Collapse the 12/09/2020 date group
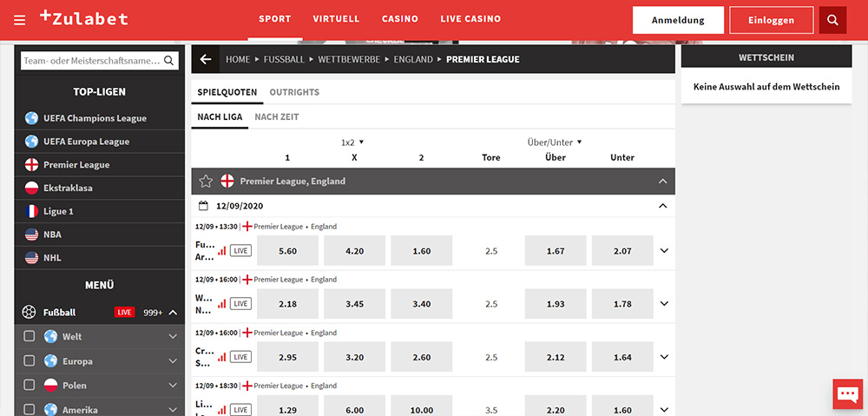868x416 pixels. [x=662, y=206]
